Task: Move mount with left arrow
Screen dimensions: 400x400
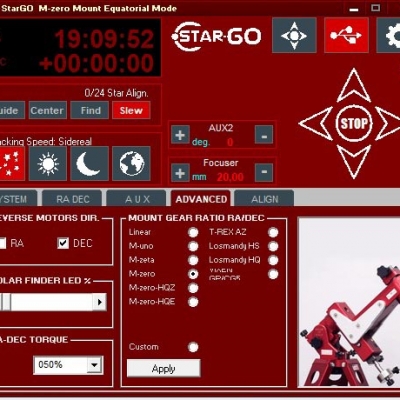Action: click(316, 123)
